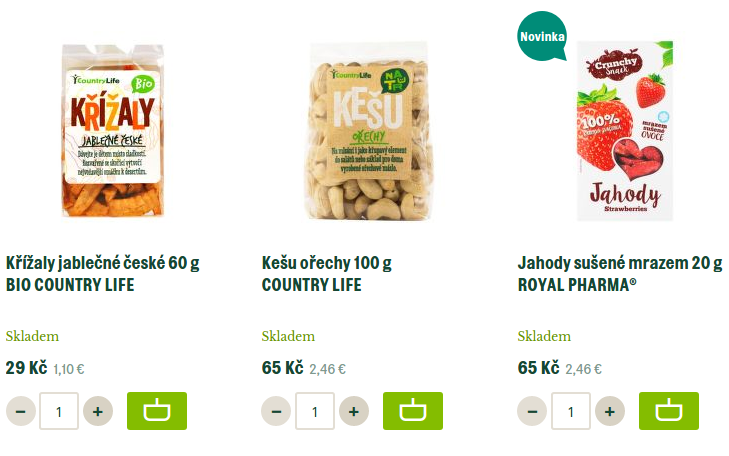Add Kešu ořechy 100 g to basket

[x=413, y=411]
